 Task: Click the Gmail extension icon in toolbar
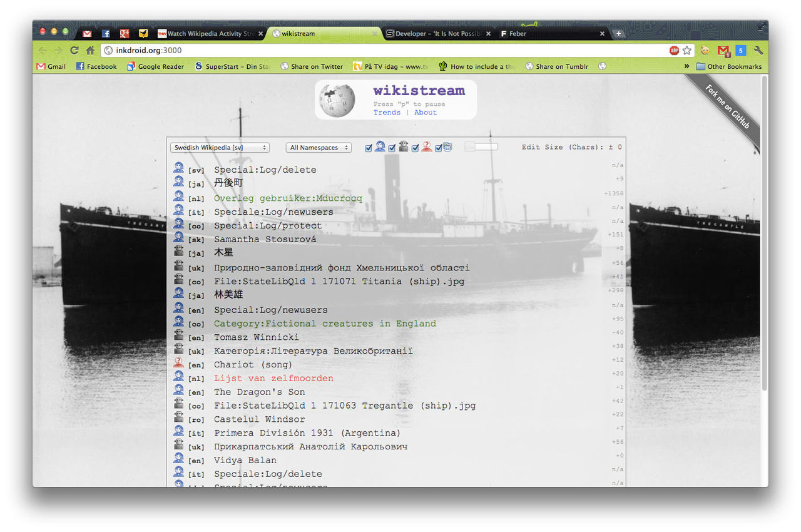tap(723, 51)
